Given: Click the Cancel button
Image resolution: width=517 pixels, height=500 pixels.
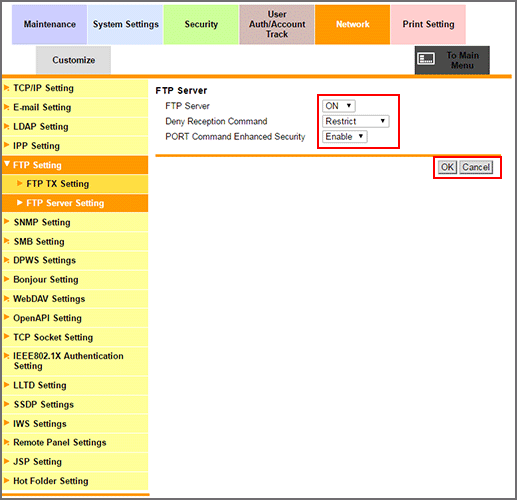Looking at the screenshot, I should [476, 167].
